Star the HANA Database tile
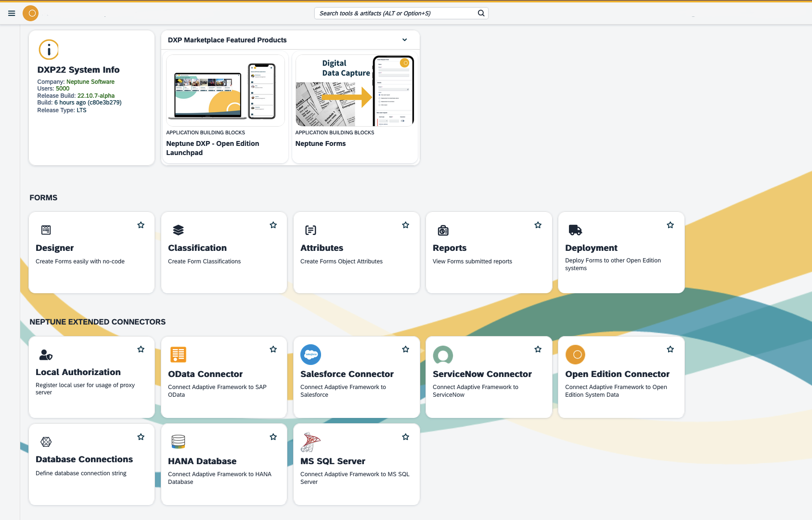The height and width of the screenshot is (520, 812). pyautogui.click(x=273, y=437)
